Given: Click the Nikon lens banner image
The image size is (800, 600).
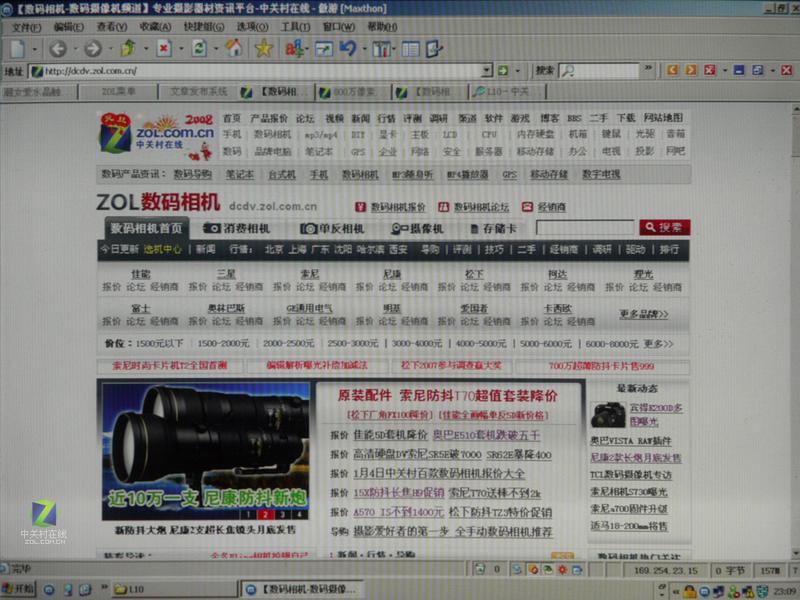Looking at the screenshot, I should point(206,452).
